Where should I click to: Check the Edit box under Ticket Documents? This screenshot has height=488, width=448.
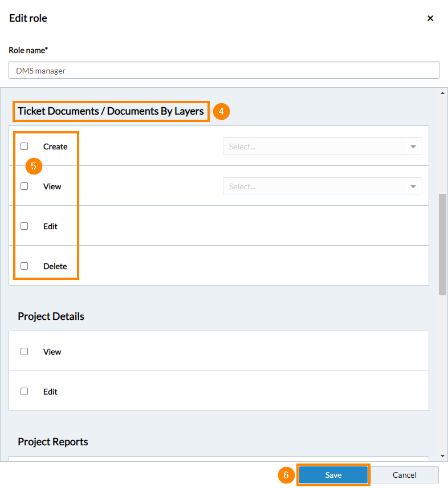[25, 226]
